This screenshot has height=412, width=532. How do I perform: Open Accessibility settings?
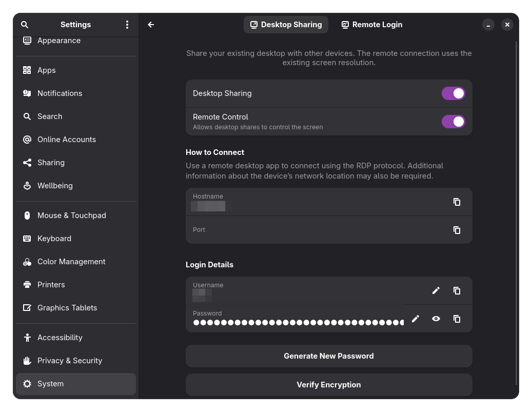pyautogui.click(x=76, y=338)
